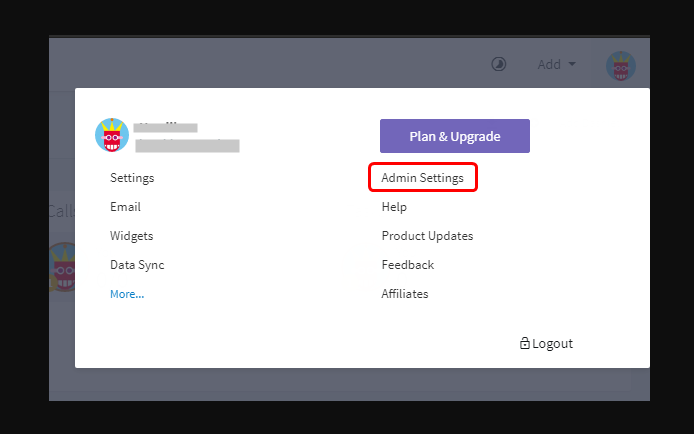This screenshot has width=694, height=434.
Task: Click the blurred user name in the popup
Action: 166,127
